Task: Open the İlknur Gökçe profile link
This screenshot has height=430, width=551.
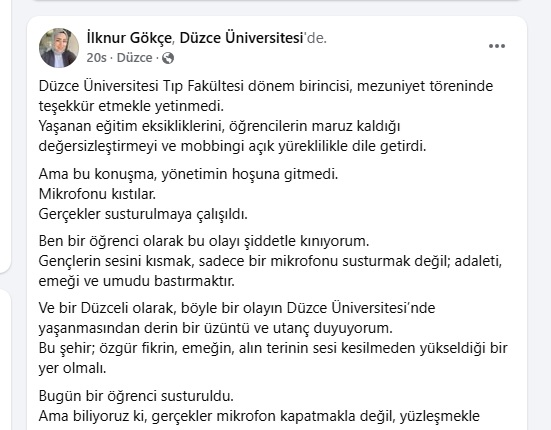Action: coord(129,38)
